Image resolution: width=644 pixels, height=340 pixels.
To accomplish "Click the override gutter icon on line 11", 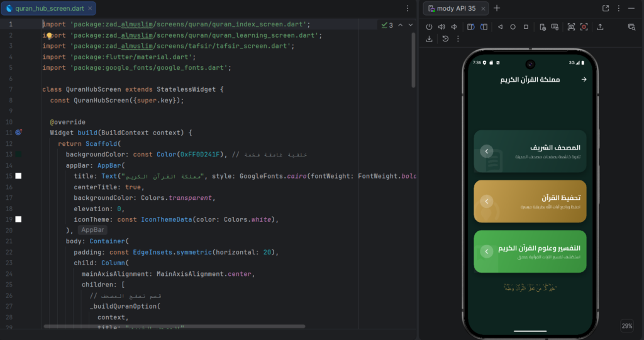I will tap(18, 132).
